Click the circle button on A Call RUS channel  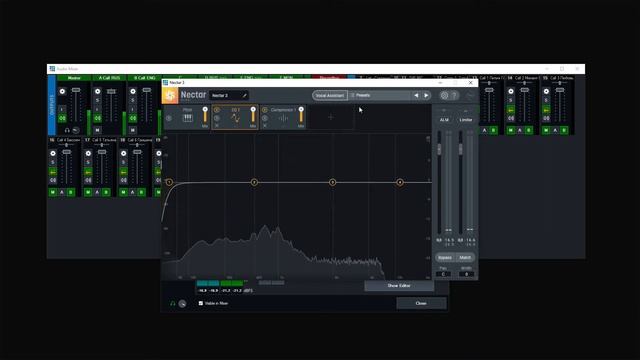(x=98, y=91)
